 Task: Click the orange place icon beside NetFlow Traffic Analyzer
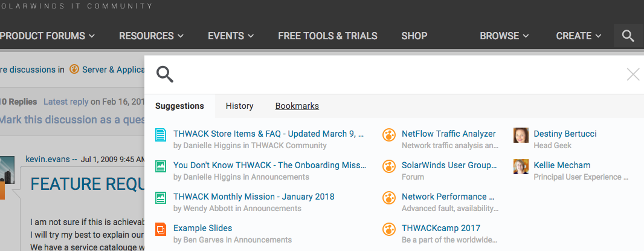click(389, 134)
